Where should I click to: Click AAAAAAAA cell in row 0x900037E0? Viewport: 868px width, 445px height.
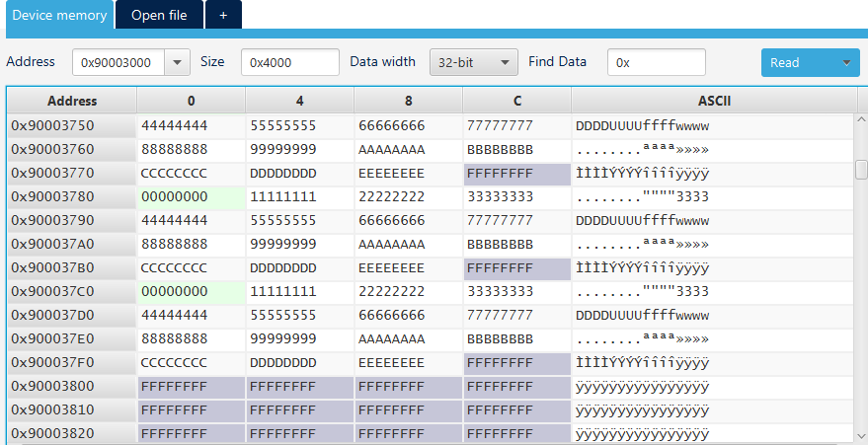click(408, 338)
